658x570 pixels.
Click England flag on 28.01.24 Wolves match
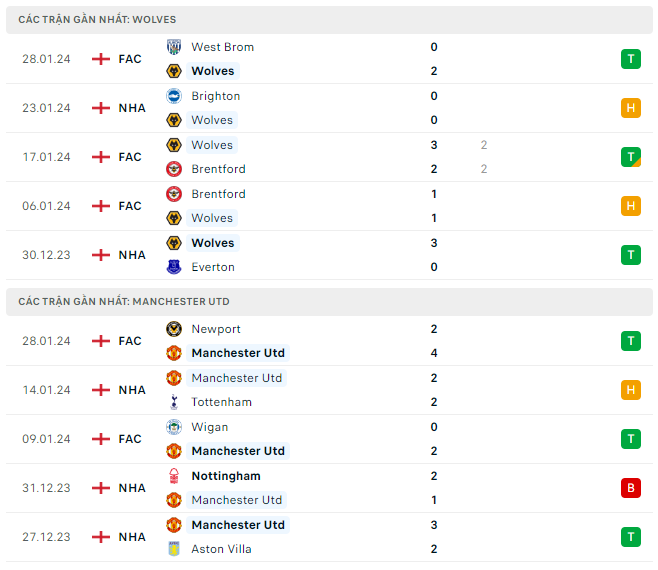[100, 59]
